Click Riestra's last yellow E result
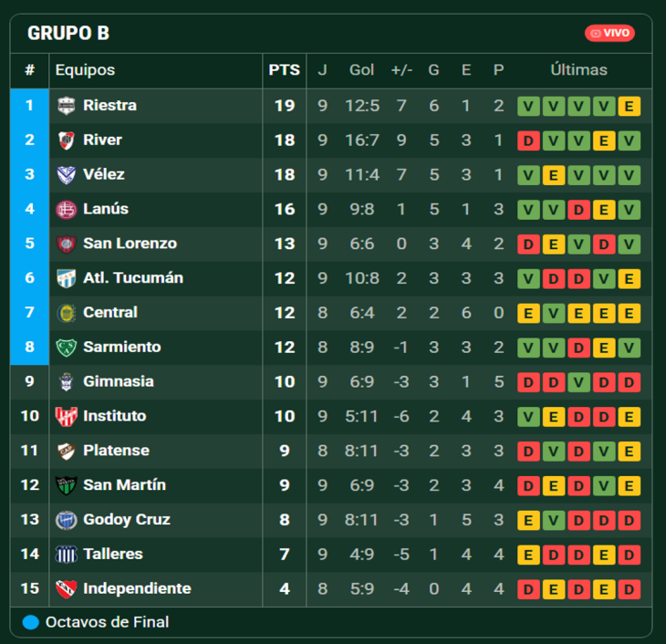666x644 pixels. click(629, 106)
